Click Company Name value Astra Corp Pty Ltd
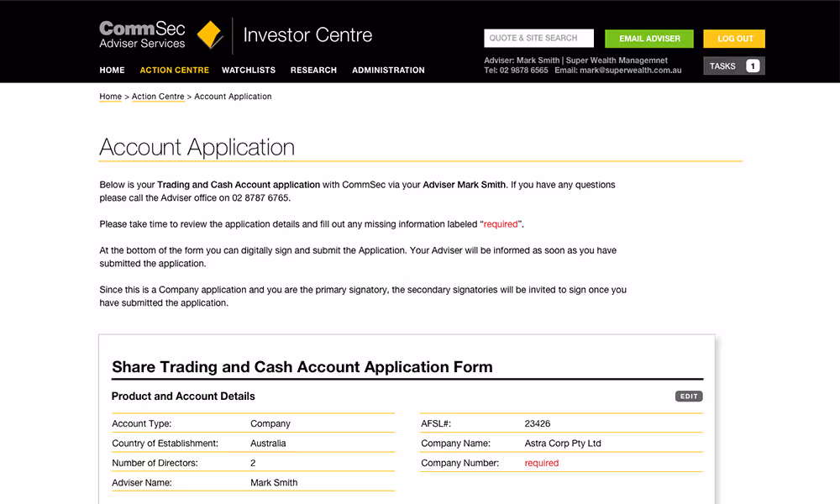The width and height of the screenshot is (840, 504). tap(563, 444)
